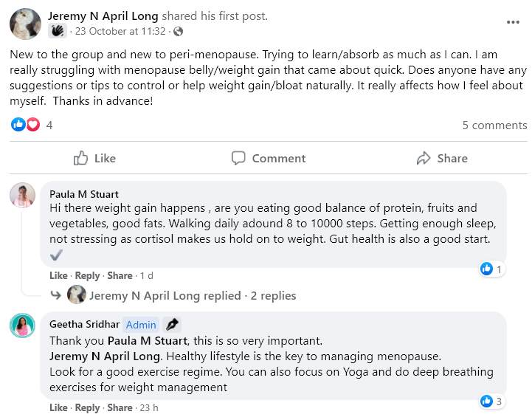
Task: Click the group badge icon below author name
Action: coord(58,31)
